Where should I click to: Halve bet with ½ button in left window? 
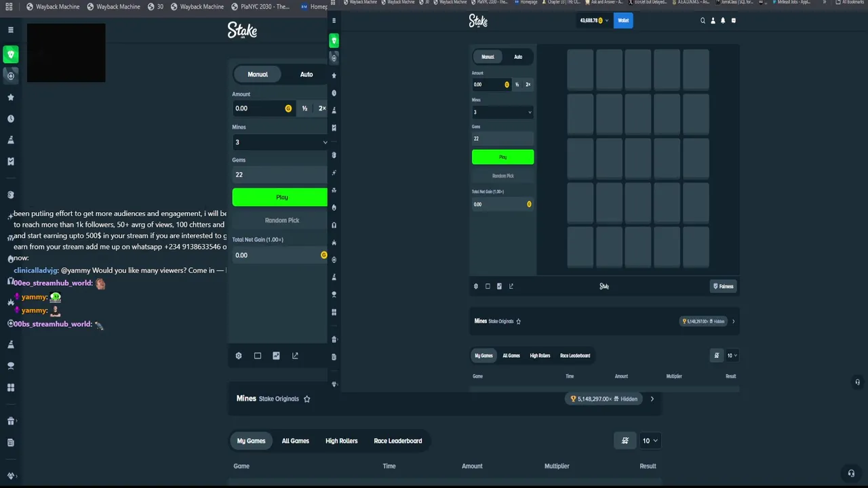[x=304, y=108]
